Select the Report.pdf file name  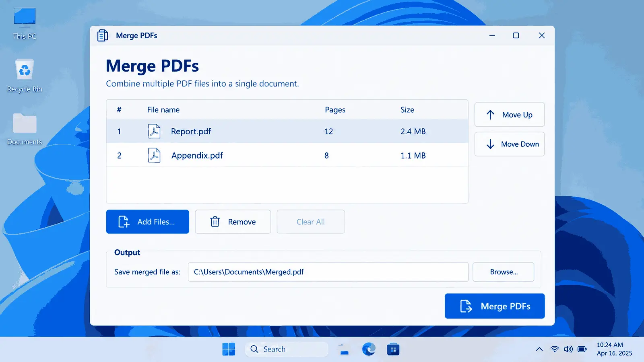191,132
